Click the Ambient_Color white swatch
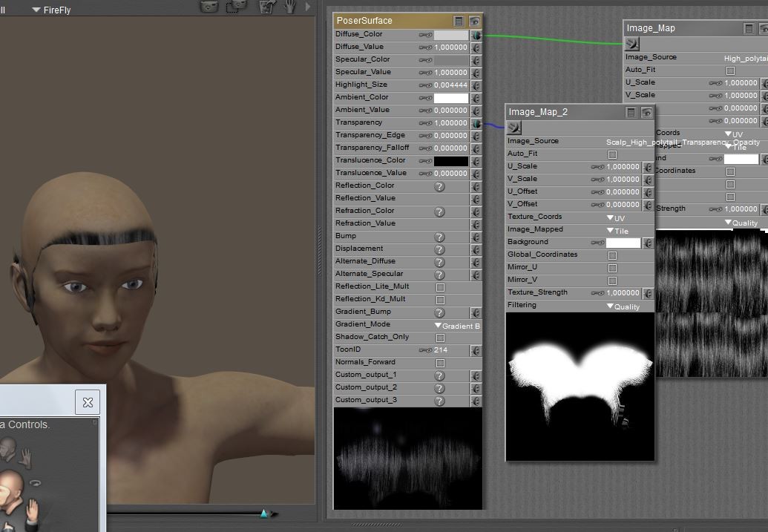The height and width of the screenshot is (532, 768). coord(451,98)
